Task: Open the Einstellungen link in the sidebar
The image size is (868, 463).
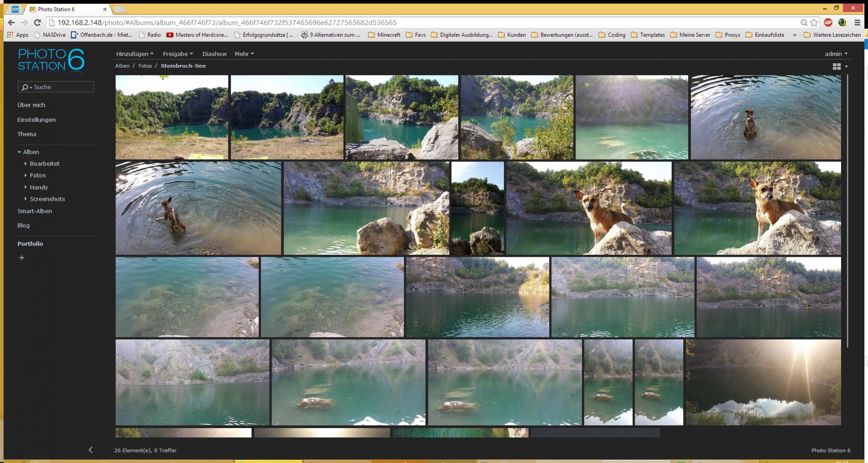Action: (x=36, y=120)
